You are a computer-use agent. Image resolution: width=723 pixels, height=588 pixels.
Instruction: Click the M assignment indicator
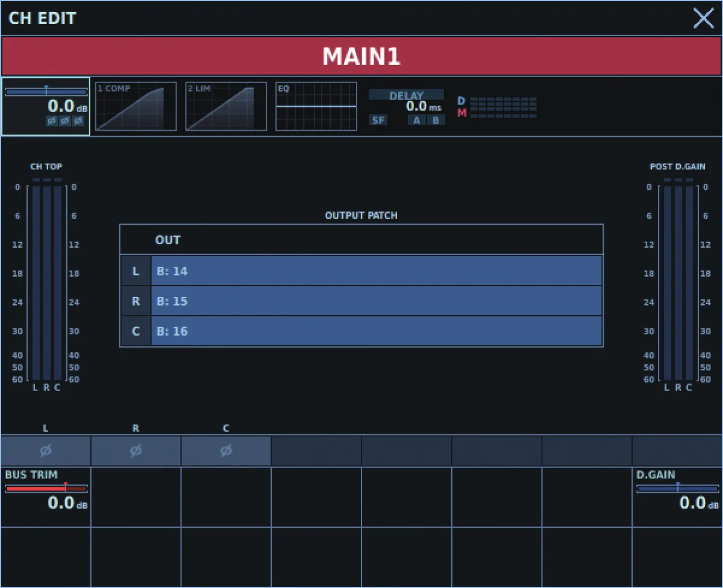pyautogui.click(x=462, y=113)
